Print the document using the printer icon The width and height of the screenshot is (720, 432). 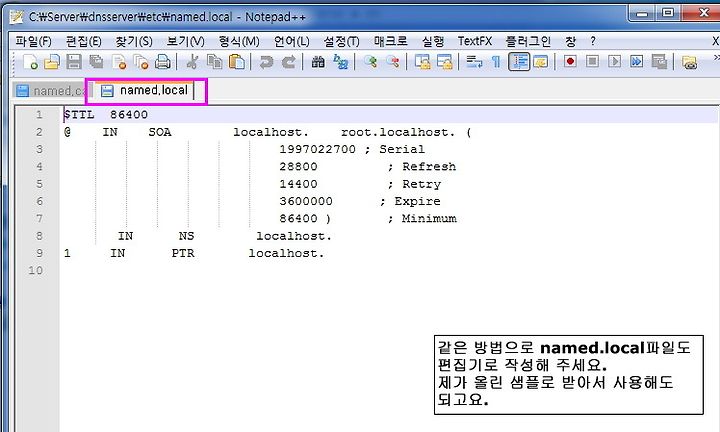click(x=163, y=62)
